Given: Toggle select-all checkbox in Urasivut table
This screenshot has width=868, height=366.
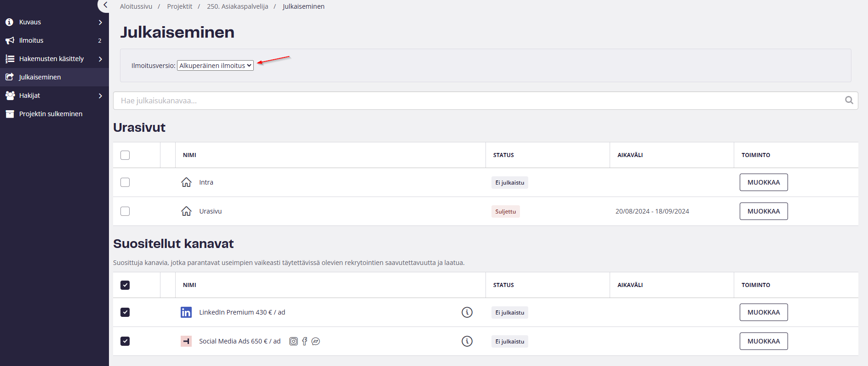Looking at the screenshot, I should pos(125,155).
